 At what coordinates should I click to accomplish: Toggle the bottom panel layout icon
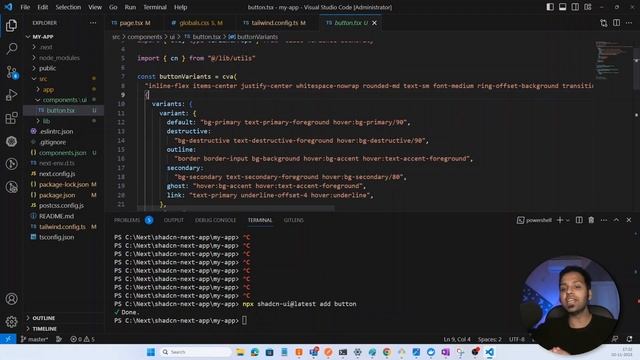[x=562, y=7]
